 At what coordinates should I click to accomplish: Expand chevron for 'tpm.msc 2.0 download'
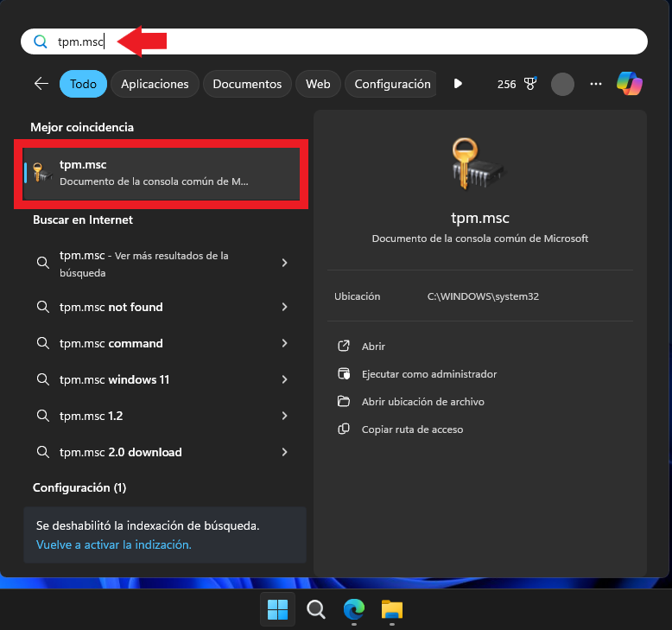coord(284,452)
